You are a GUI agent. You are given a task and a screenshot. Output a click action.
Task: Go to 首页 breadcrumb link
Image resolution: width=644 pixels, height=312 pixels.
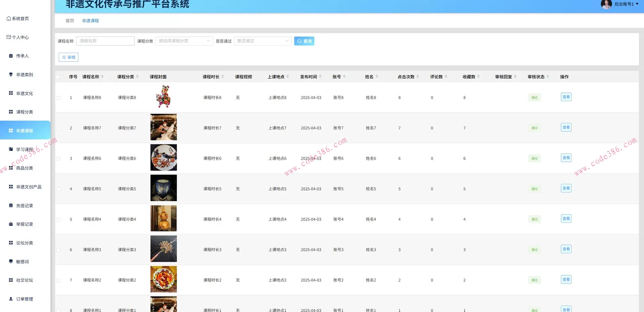(70, 20)
